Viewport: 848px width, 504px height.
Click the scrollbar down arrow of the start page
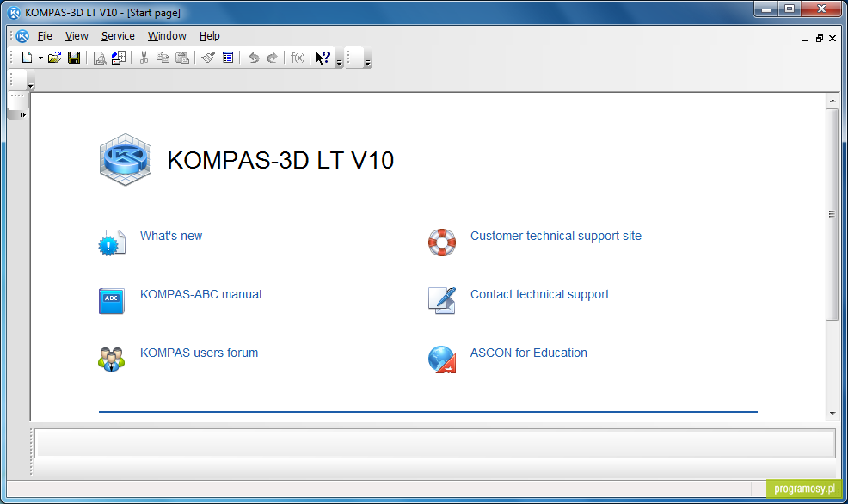[x=833, y=414]
